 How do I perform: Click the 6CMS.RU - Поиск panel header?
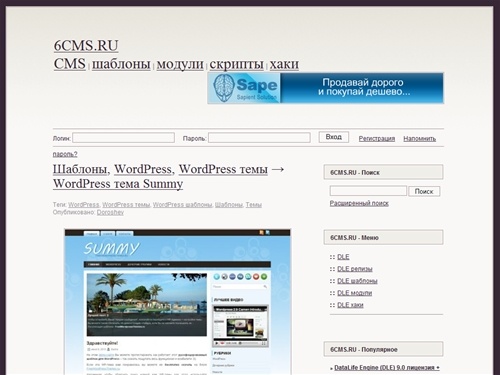(383, 172)
